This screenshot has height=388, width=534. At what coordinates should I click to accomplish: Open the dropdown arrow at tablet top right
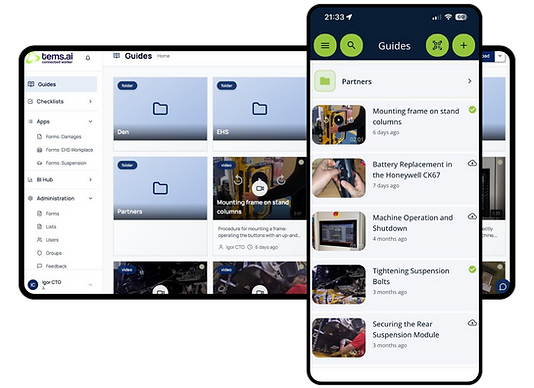[x=500, y=56]
